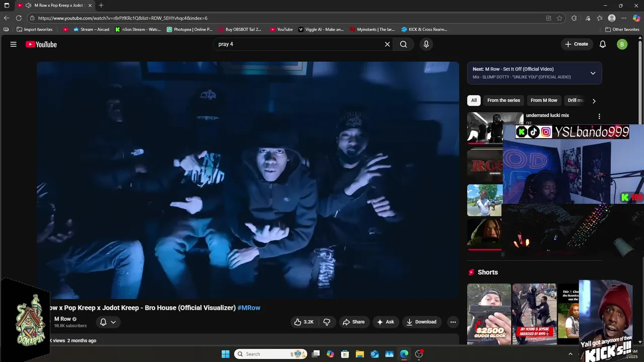Open File Explorer from the taskbar
644x362 pixels.
coord(360,354)
